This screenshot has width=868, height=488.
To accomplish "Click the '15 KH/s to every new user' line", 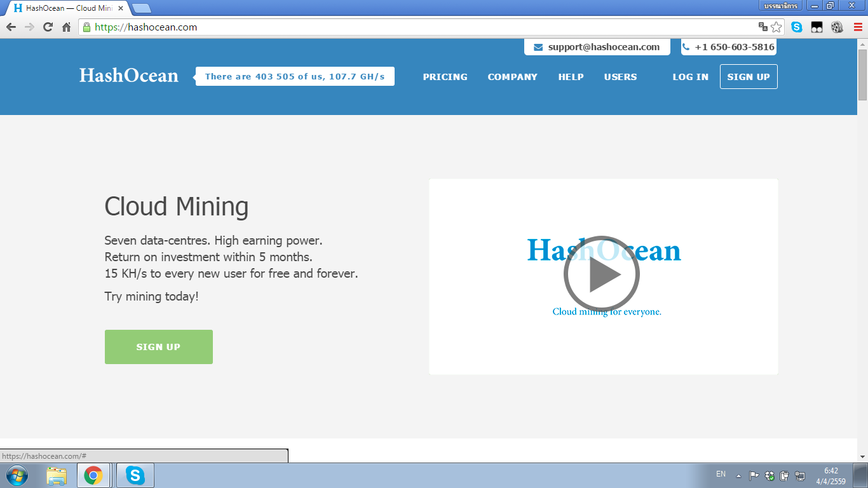I will (231, 274).
